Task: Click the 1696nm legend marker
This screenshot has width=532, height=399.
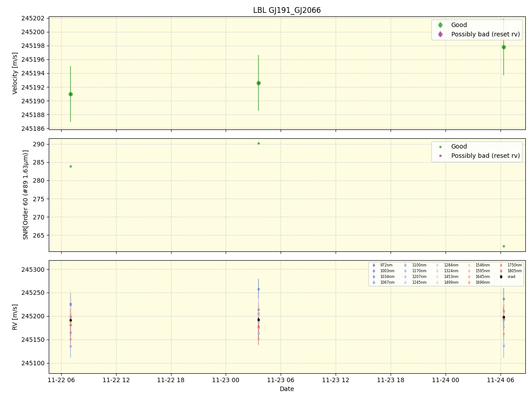Action: click(x=469, y=282)
